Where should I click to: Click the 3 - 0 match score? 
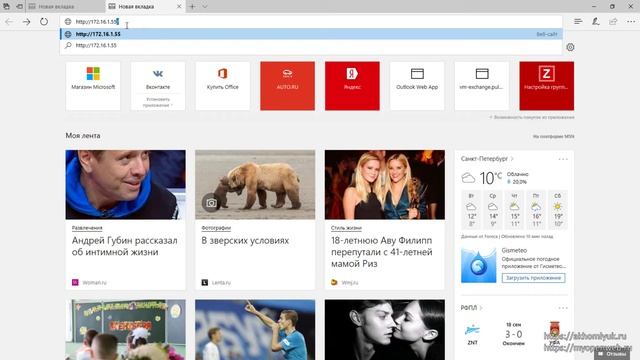pyautogui.click(x=513, y=334)
